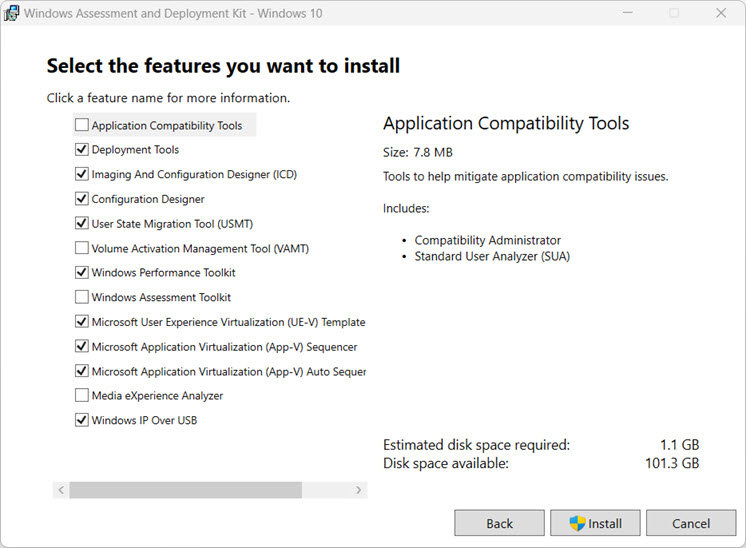
Task: Click the Install button with shield icon
Action: click(x=595, y=523)
